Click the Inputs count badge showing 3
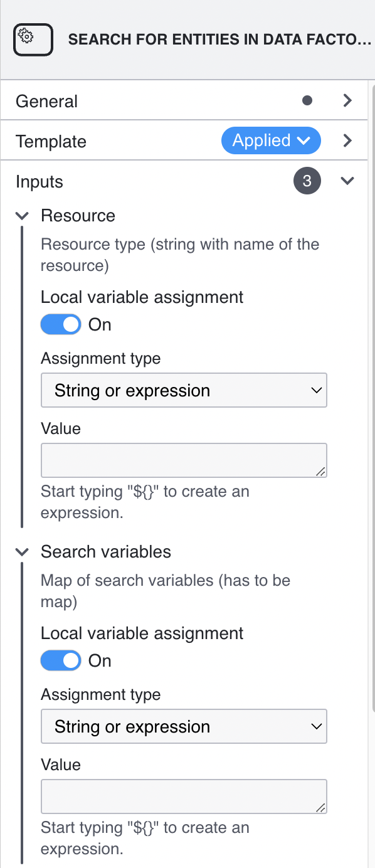375x868 pixels. coord(307,181)
